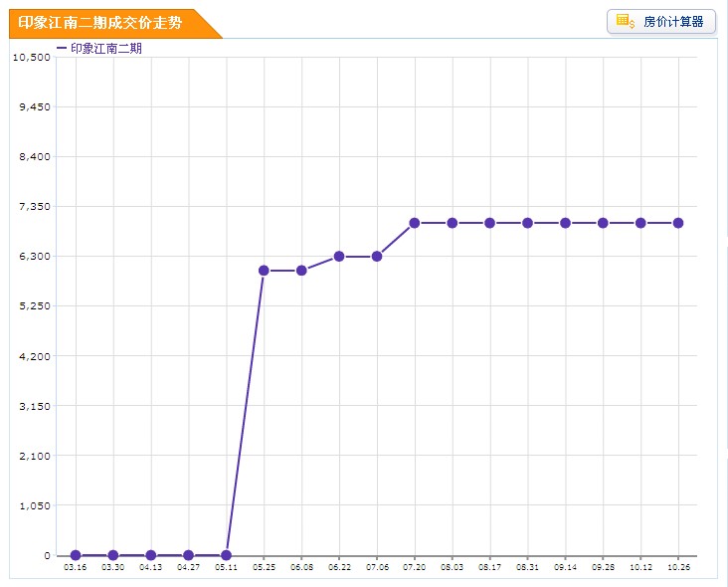Click the data point at 10.12
Image resolution: width=728 pixels, height=587 pixels.
coord(640,223)
